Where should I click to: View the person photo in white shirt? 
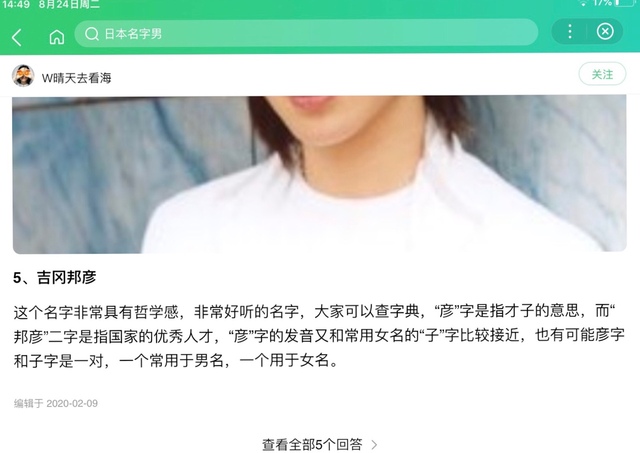320,175
